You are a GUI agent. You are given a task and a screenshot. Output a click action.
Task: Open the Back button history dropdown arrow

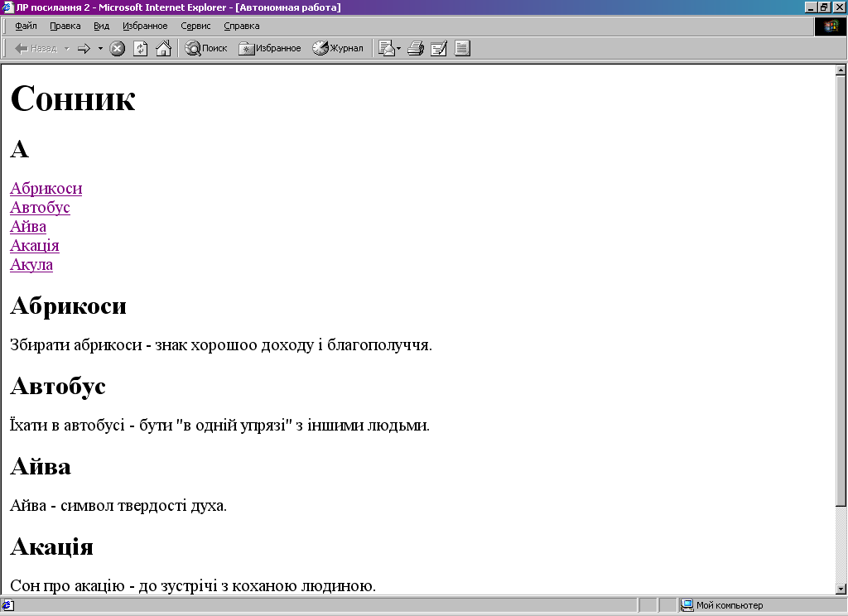[x=67, y=49]
